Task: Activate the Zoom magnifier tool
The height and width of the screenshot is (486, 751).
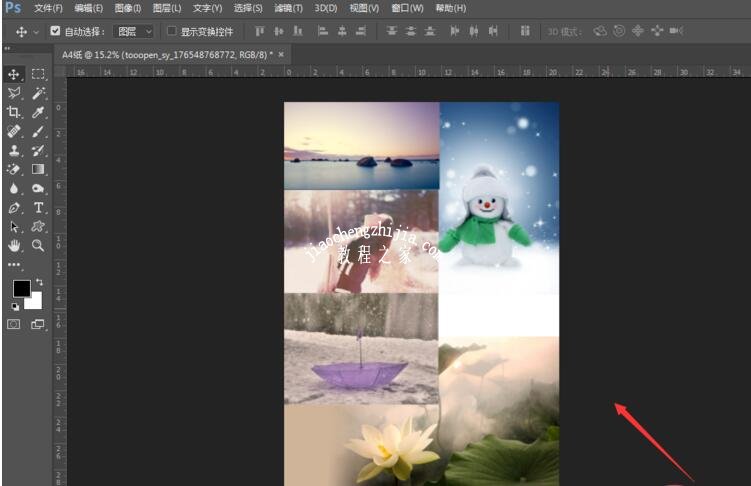Action: pos(38,245)
